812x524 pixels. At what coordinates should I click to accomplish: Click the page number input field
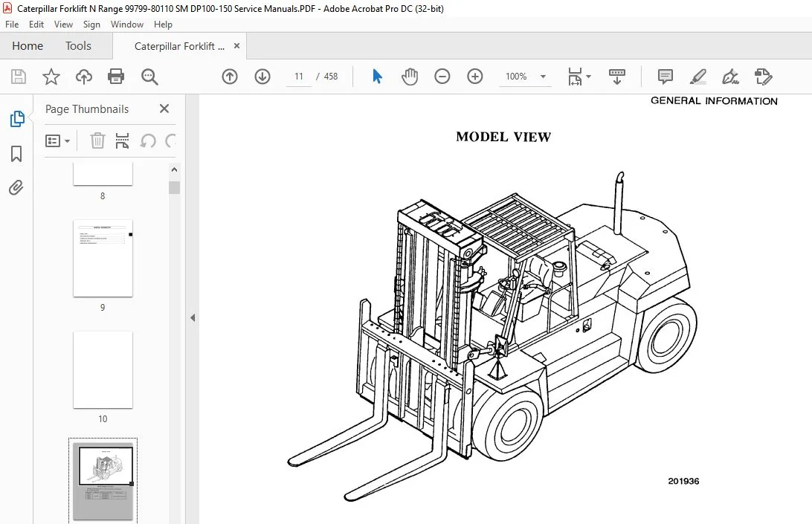[299, 77]
